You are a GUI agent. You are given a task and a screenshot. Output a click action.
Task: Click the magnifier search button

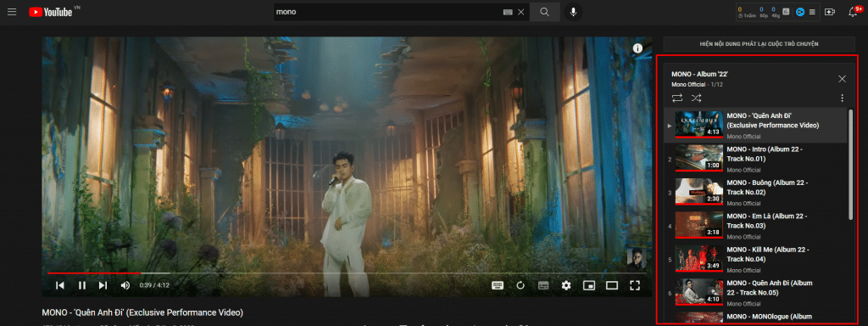(x=545, y=12)
